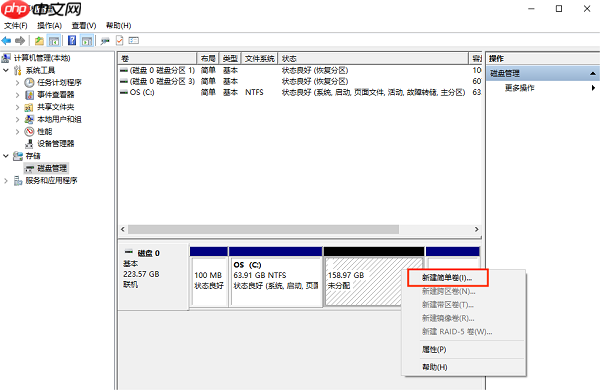Viewport: 600px width, 390px height.
Task: Open 更多操作 in the actions pane
Action: [x=520, y=88]
